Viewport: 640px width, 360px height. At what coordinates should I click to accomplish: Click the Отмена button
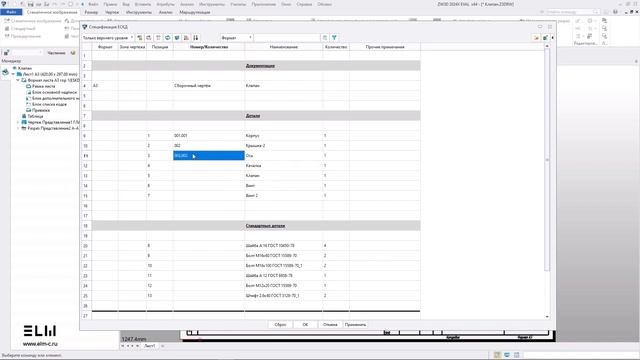[x=330, y=324]
